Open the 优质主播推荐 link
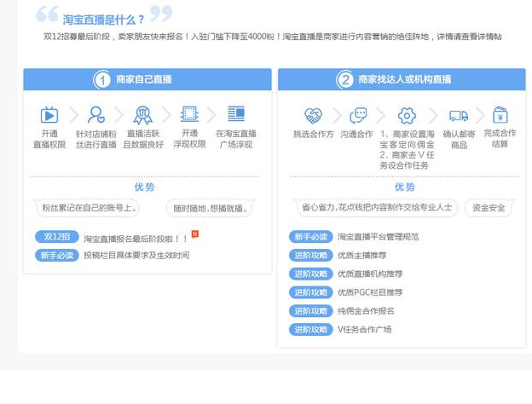The image size is (532, 404). 361,256
